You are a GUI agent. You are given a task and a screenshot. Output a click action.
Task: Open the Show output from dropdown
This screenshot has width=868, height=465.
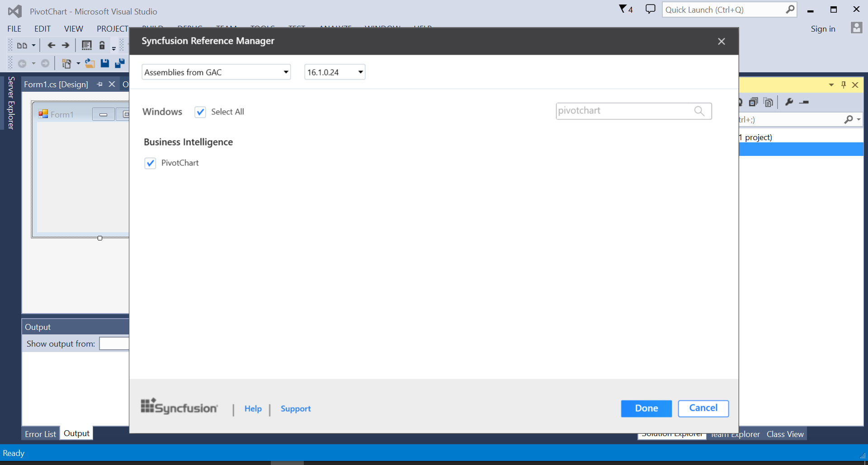click(x=114, y=344)
